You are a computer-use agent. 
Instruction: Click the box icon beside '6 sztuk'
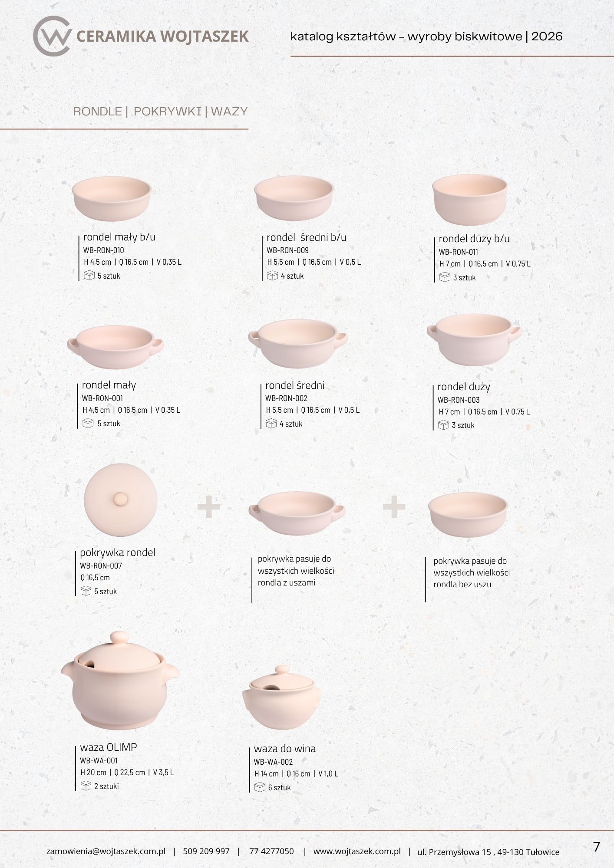tap(260, 787)
